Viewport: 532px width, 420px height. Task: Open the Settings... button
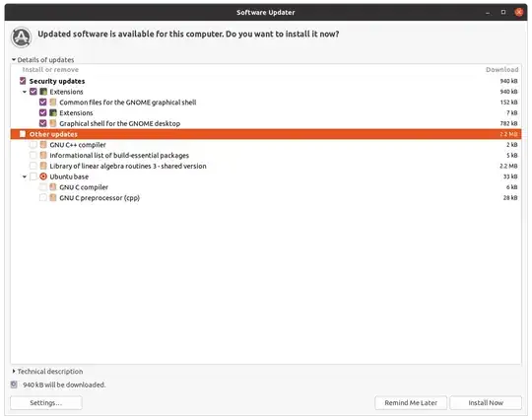coord(46,402)
